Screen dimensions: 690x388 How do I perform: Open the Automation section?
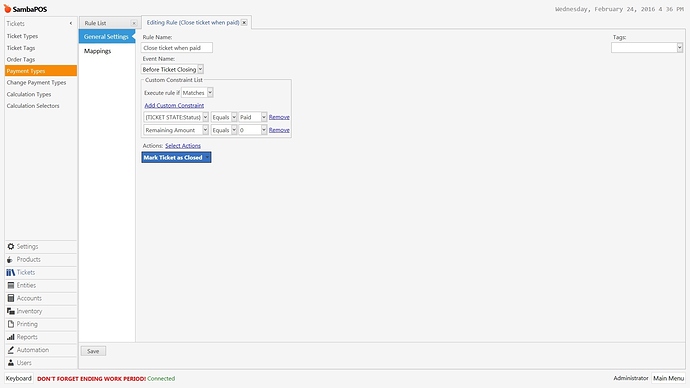tap(40, 350)
